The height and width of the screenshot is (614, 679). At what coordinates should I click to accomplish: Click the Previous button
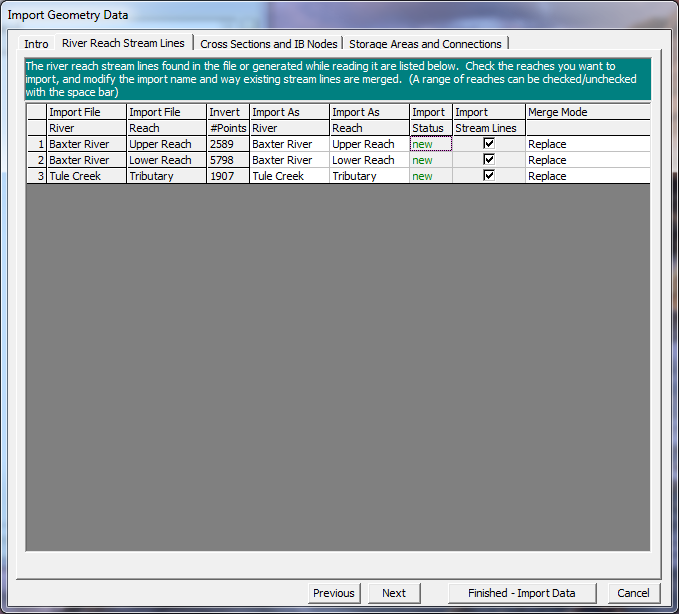pos(333,593)
